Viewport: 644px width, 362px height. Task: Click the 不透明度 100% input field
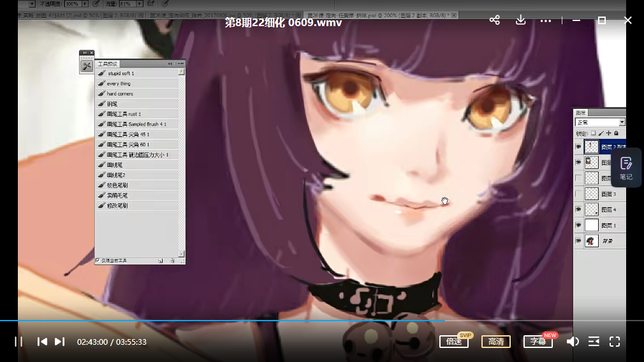coord(73,4)
